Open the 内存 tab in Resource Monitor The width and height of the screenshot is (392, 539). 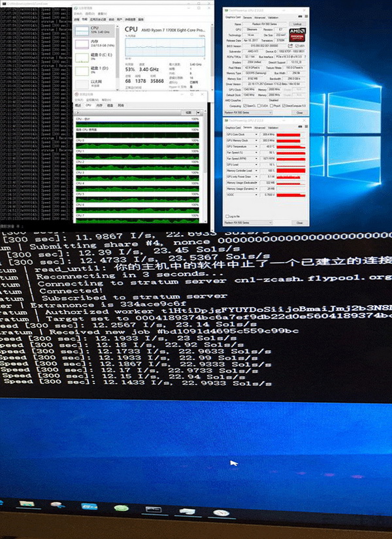[x=99, y=105]
